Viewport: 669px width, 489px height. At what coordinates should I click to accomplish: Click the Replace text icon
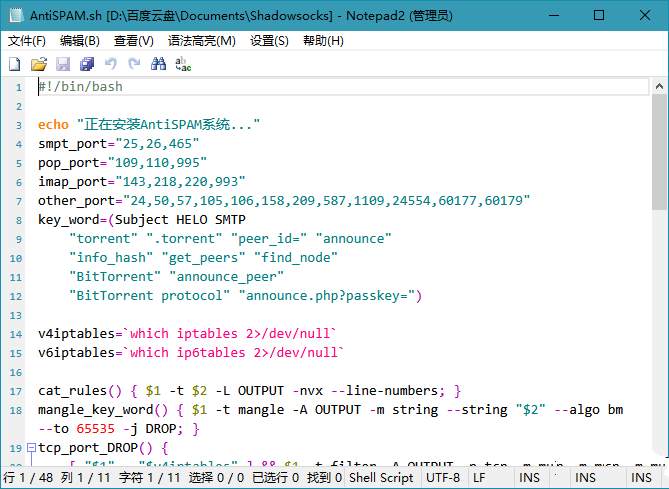183,64
